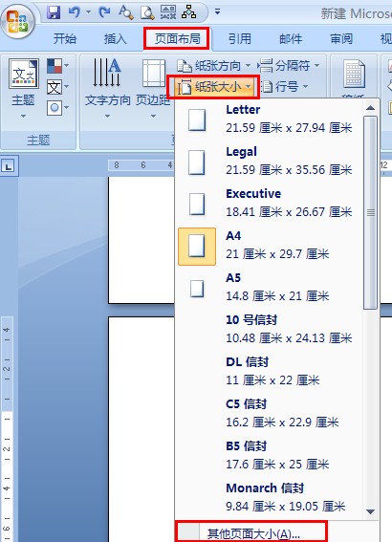Select A4 paper size option
392x542 pixels.
(269, 246)
